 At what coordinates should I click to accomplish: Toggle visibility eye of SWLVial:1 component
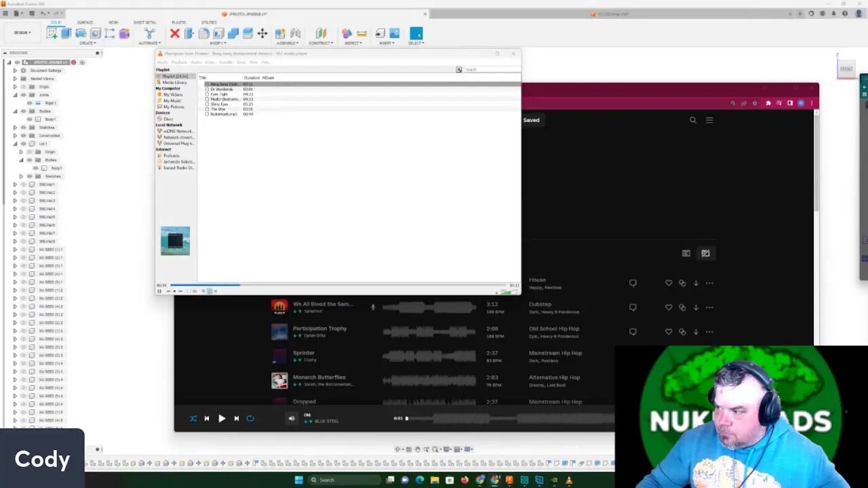pos(23,184)
